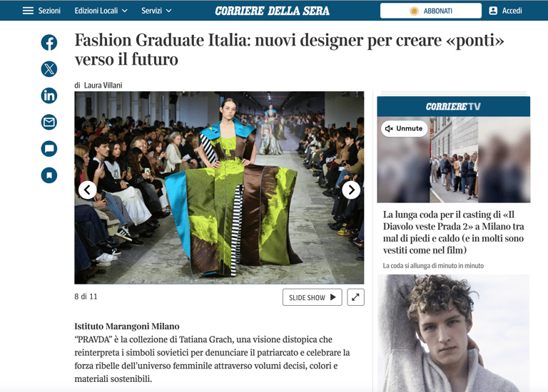Open the comments bubble icon
Image resolution: width=548 pixels, height=392 pixels.
tap(49, 149)
